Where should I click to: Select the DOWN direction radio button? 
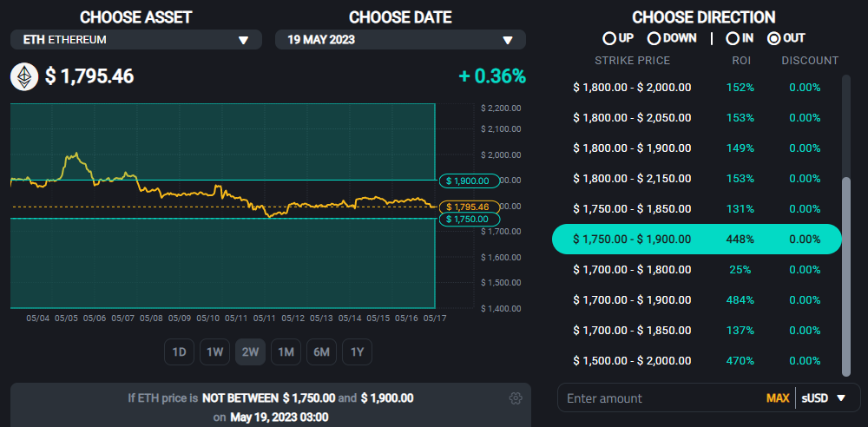point(654,38)
